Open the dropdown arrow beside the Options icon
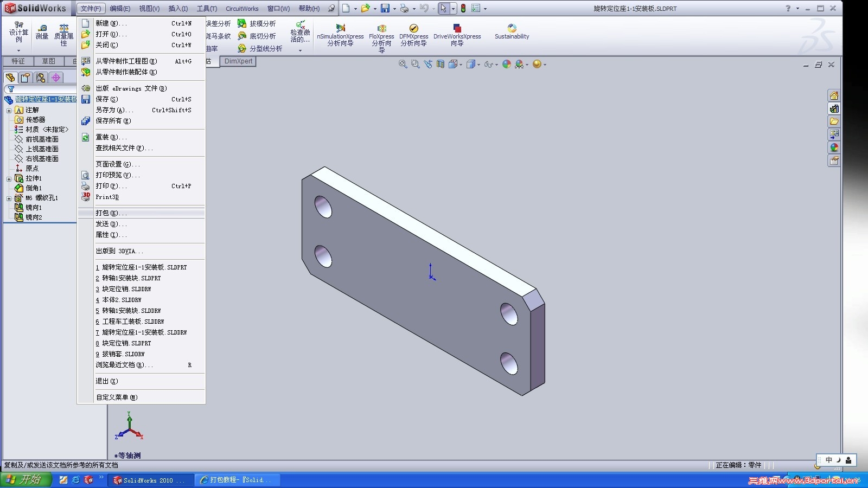This screenshot has width=868, height=488. coord(485,9)
